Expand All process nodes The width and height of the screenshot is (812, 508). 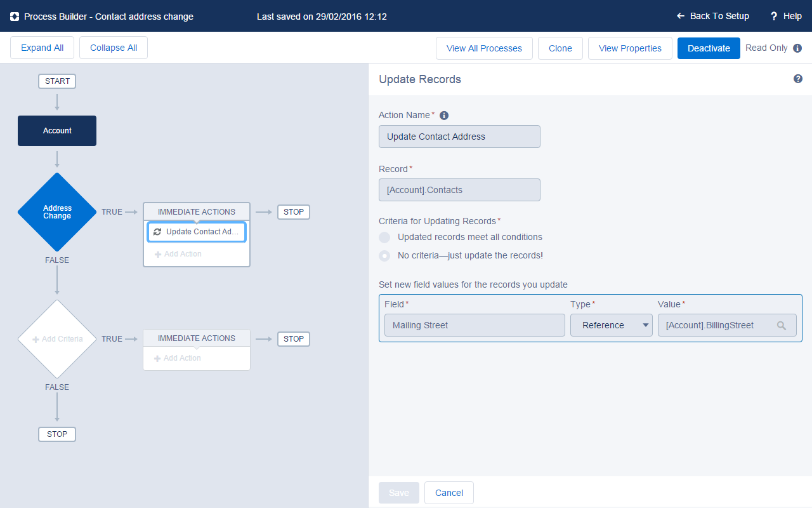(42, 48)
